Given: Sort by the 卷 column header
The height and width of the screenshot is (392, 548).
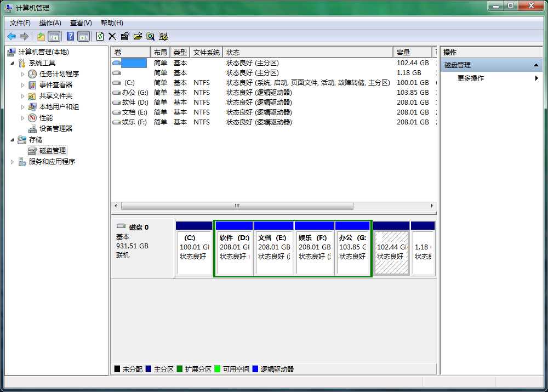Looking at the screenshot, I should click(x=131, y=53).
